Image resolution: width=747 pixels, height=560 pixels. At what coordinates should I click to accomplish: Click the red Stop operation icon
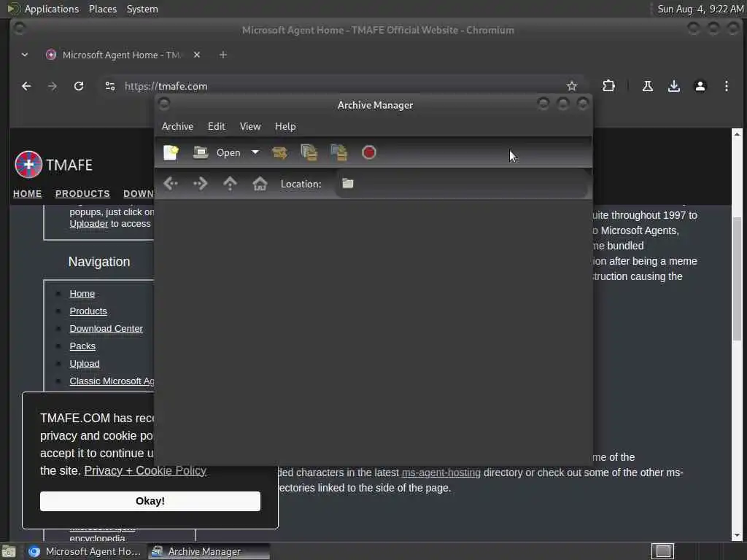[368, 153]
